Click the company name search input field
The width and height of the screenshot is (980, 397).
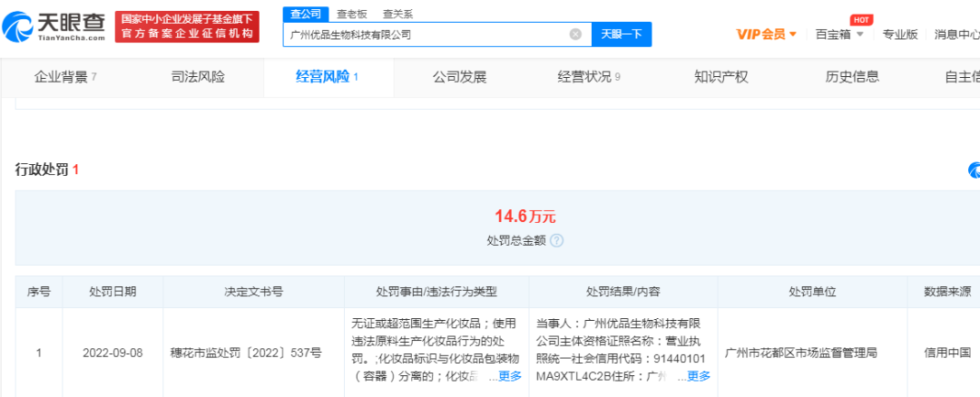(x=426, y=34)
